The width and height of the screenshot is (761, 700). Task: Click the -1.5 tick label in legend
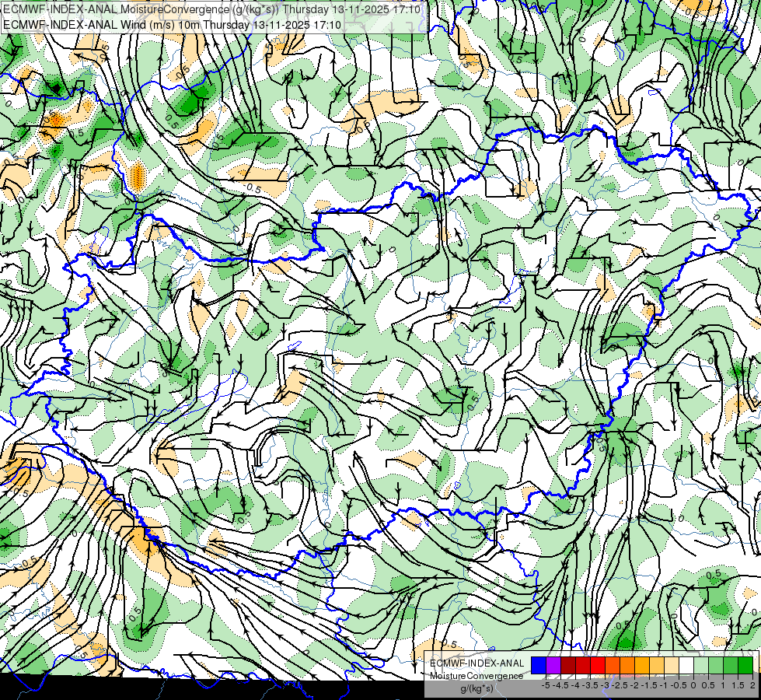pos(649,685)
